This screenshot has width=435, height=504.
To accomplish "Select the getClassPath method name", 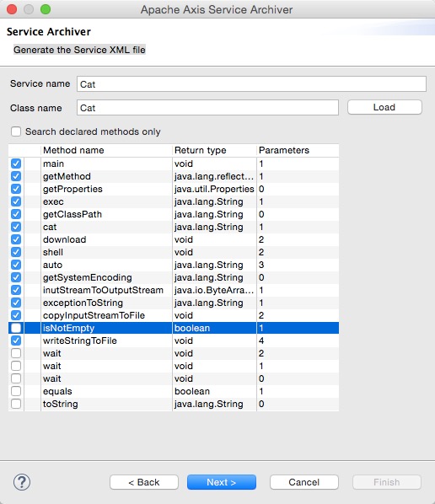I will [72, 214].
